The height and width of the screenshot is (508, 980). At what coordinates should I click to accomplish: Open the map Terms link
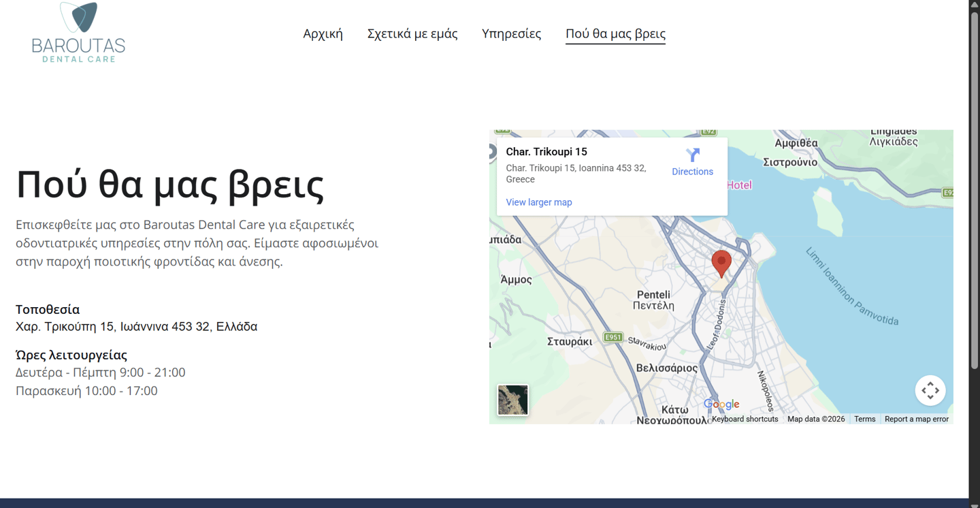[864, 419]
